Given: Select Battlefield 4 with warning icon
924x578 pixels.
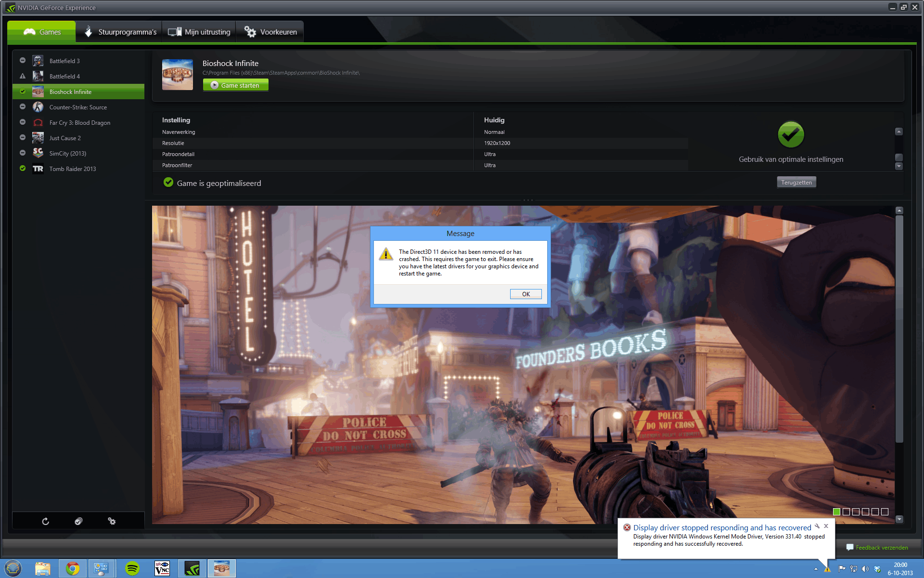Looking at the screenshot, I should coord(64,77).
